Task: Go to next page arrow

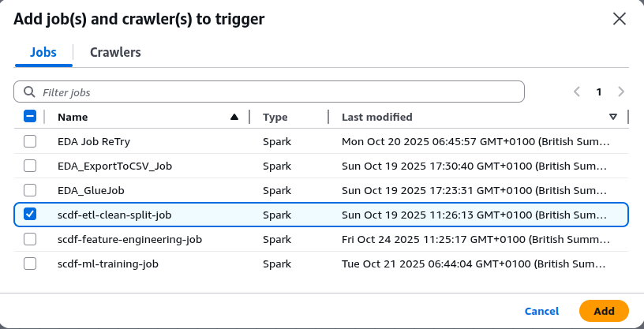Action: pos(621,92)
